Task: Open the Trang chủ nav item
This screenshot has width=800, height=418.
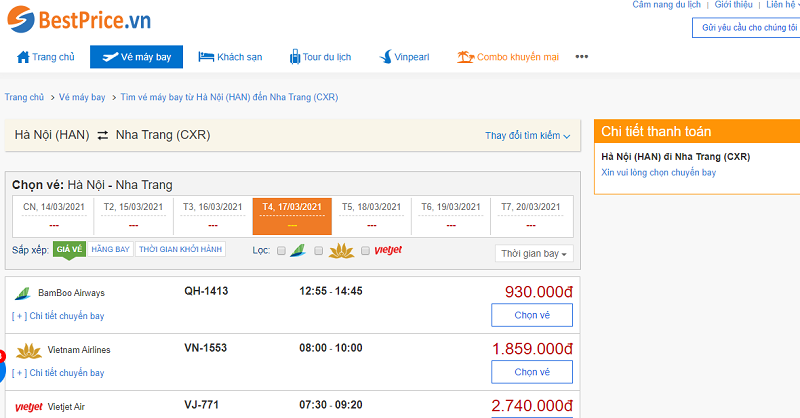Action: [45, 57]
